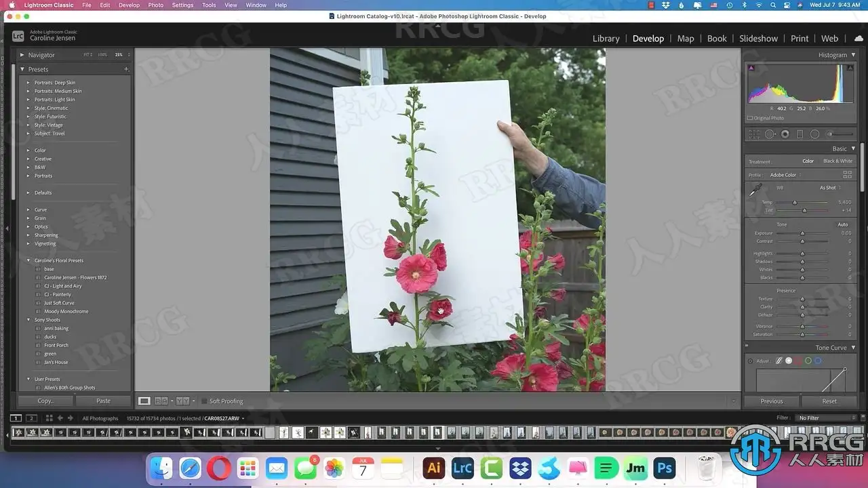Click the Copy... button
This screenshot has height=488, width=868.
click(45, 401)
